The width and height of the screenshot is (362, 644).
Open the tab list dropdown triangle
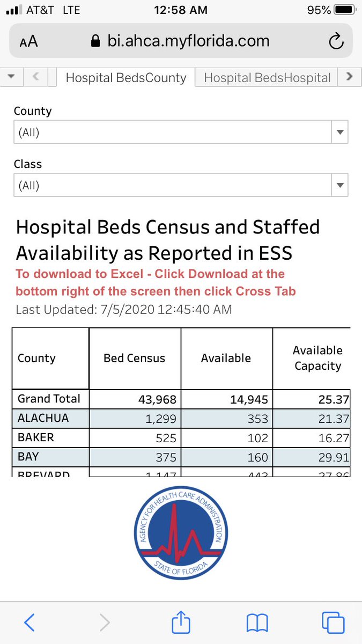(12, 77)
